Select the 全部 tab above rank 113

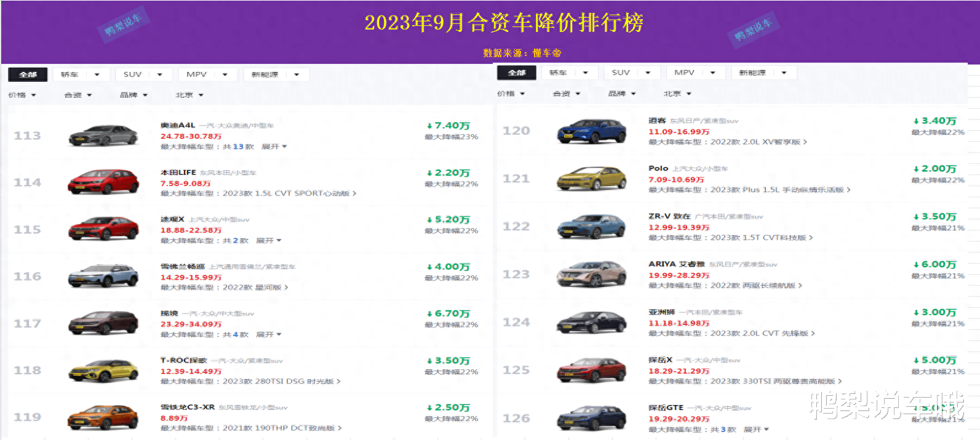click(x=28, y=74)
